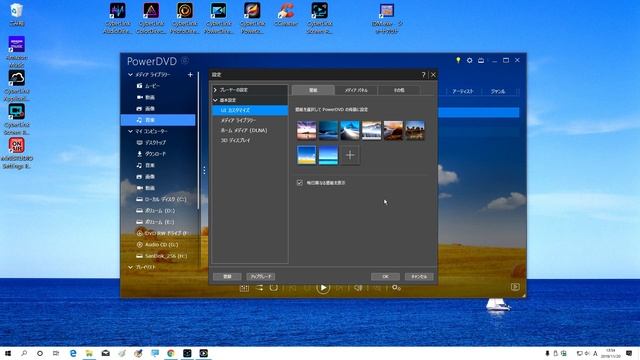Screen dimensions: 640x360
Task: Click the キャンセル button
Action: point(419,277)
